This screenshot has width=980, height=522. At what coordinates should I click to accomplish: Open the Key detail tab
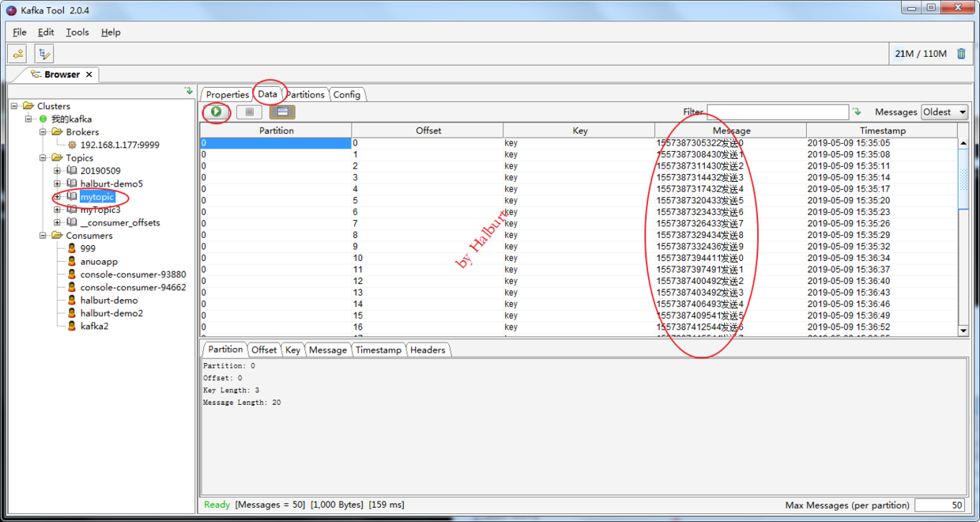coord(292,350)
